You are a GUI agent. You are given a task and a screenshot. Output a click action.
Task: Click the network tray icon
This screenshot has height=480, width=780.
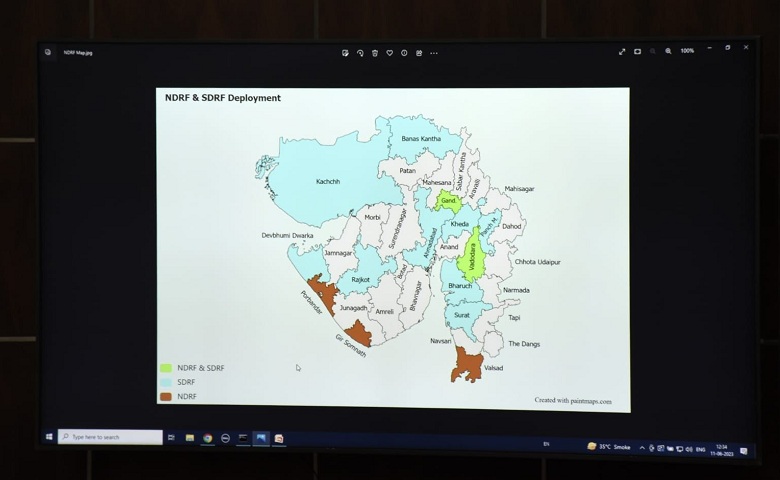[680, 449]
